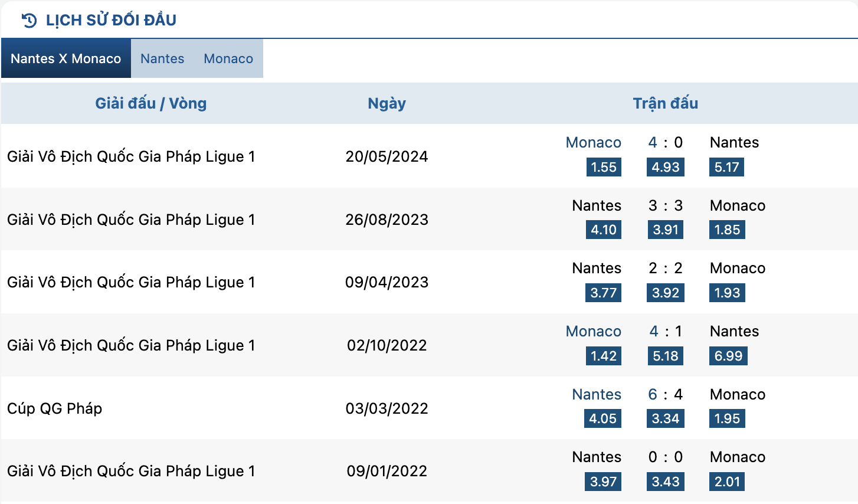Click the 4 : 0 score
The image size is (858, 504).
(666, 142)
